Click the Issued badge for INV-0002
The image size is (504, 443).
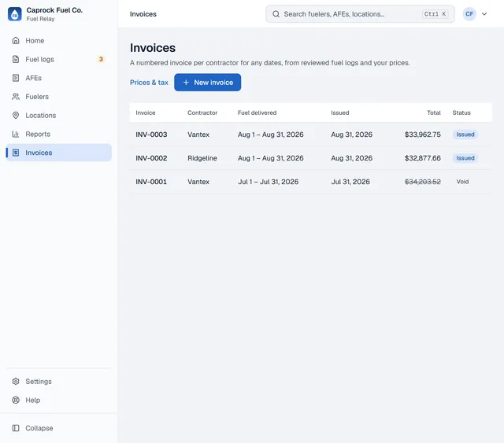click(465, 158)
